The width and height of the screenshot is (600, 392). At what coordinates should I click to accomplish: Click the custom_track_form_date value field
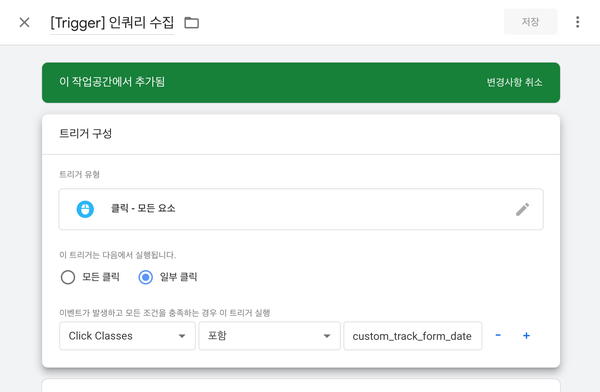412,336
